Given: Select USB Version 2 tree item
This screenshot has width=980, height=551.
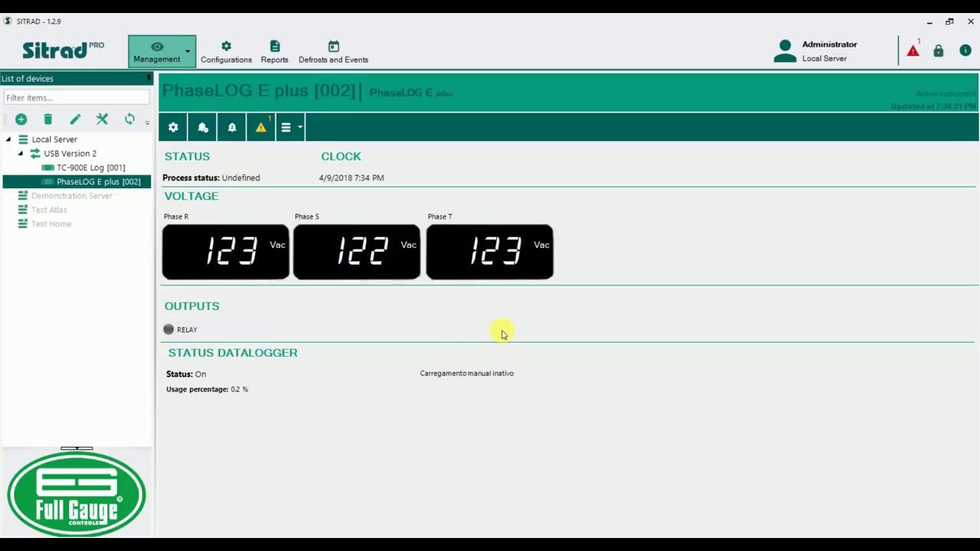Looking at the screenshot, I should pyautogui.click(x=70, y=153).
